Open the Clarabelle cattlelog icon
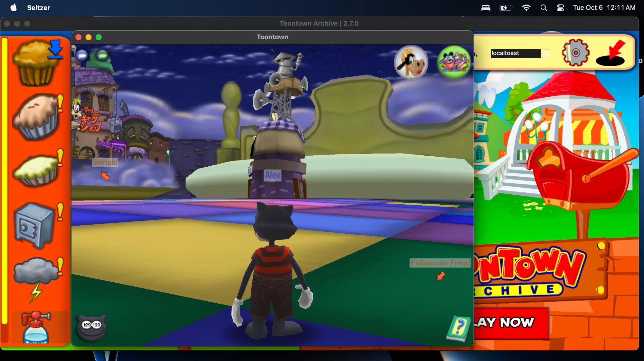The height and width of the screenshot is (361, 644). click(411, 62)
